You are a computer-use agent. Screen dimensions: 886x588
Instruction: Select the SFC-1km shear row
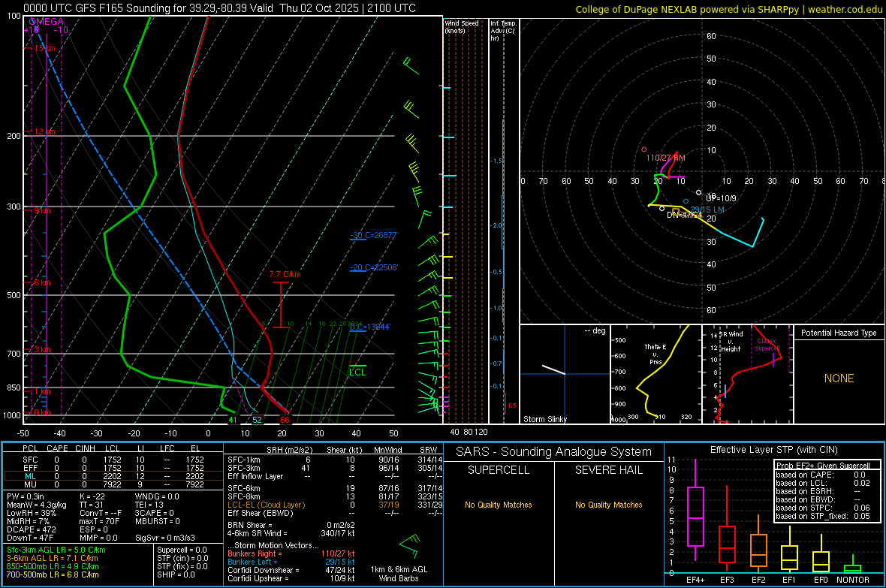pos(335,460)
